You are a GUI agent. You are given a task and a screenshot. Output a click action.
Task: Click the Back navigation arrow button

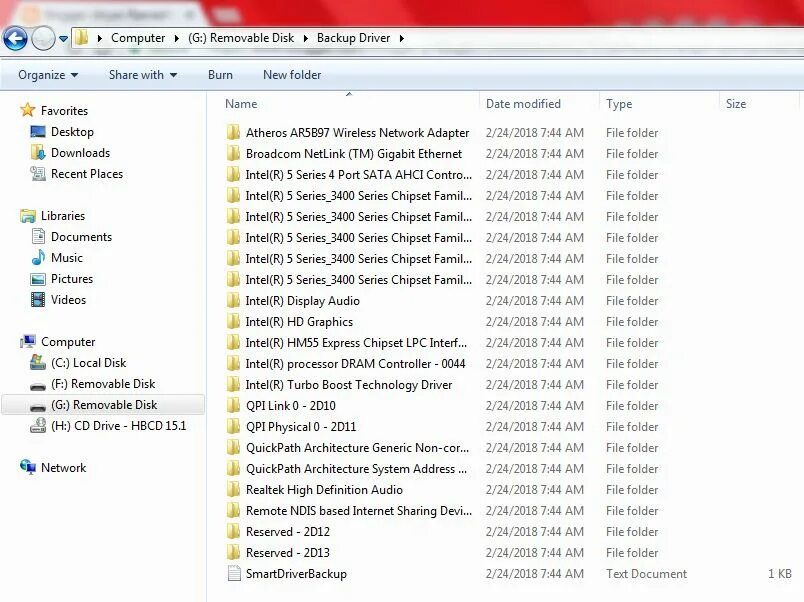[15, 38]
